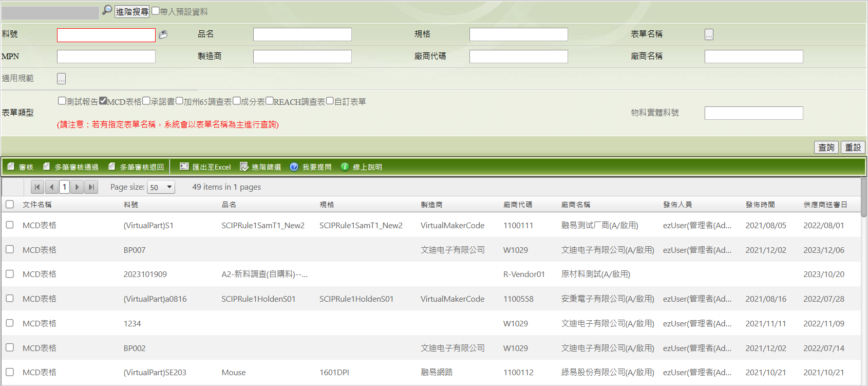868x386 pixels.
Task: Open 表單名稱 picker ellipsis button
Action: pos(709,34)
